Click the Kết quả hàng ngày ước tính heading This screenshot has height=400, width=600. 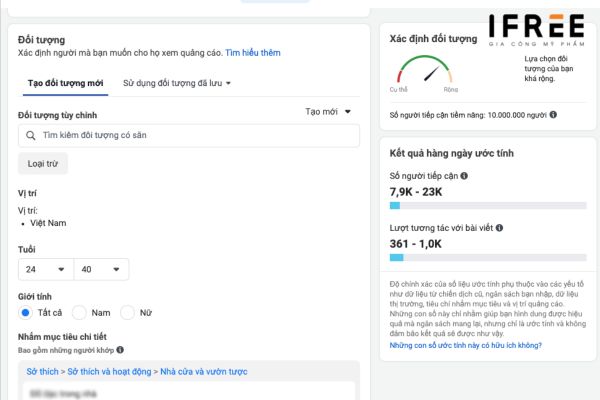tap(452, 153)
